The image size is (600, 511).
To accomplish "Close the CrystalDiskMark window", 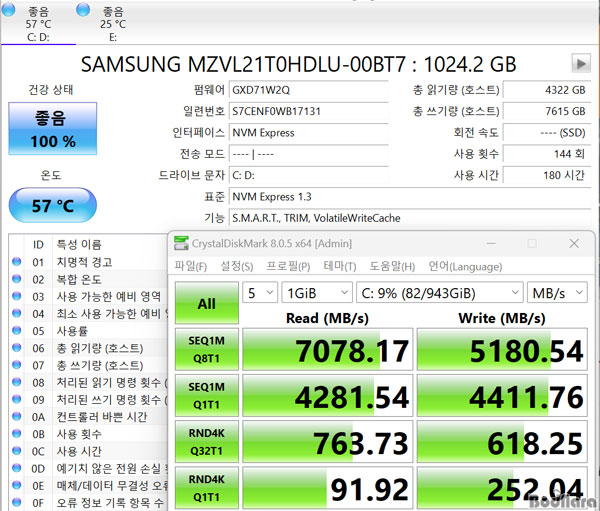I will (574, 243).
